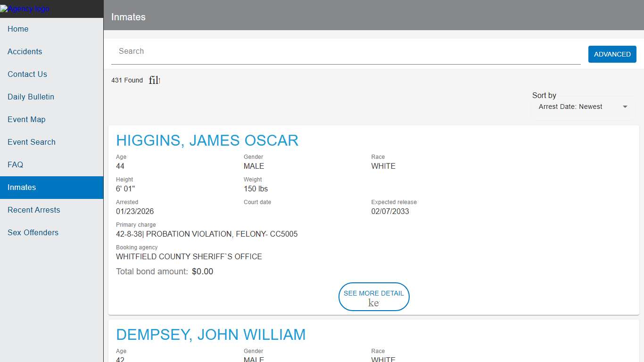This screenshot has width=644, height=362.
Task: Open HIGGINS, JAMES OSCAR inmate record
Action: click(x=207, y=140)
